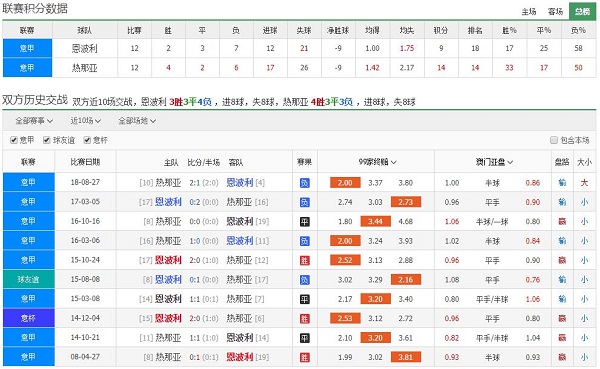
Task: Switch to the 客场 tab
Action: [555, 12]
